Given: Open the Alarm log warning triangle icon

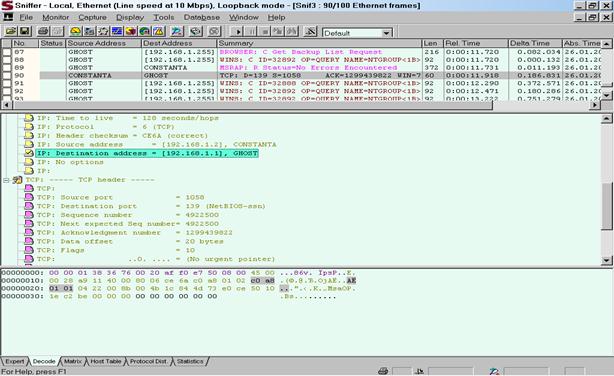Looking at the screenshot, I should point(159,31).
